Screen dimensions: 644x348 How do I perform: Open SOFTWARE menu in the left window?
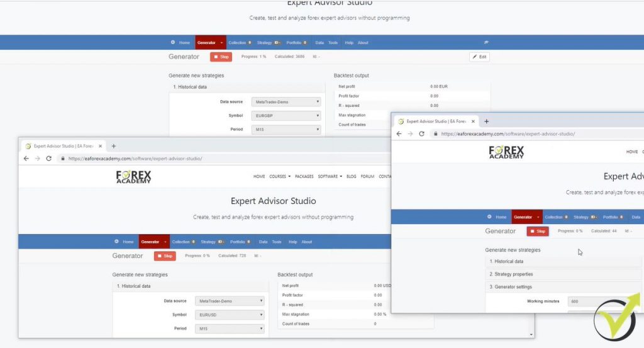(330, 176)
